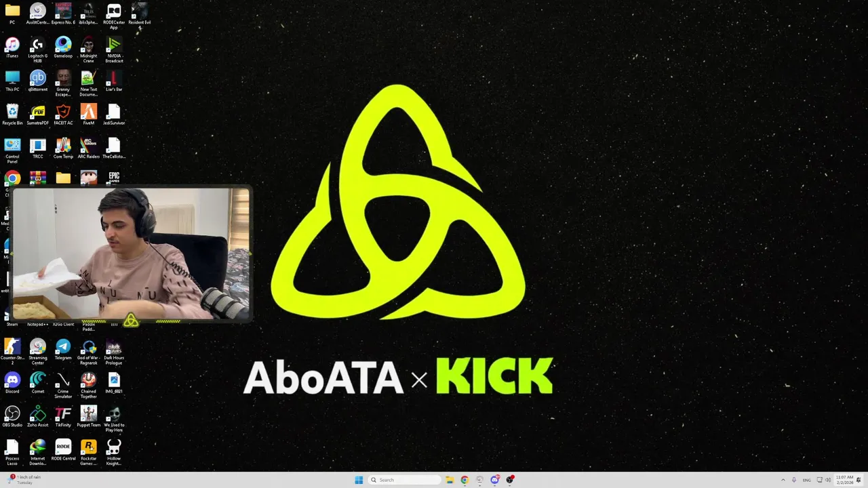Open File Explorer from taskbar
The height and width of the screenshot is (488, 868).
coord(449,480)
